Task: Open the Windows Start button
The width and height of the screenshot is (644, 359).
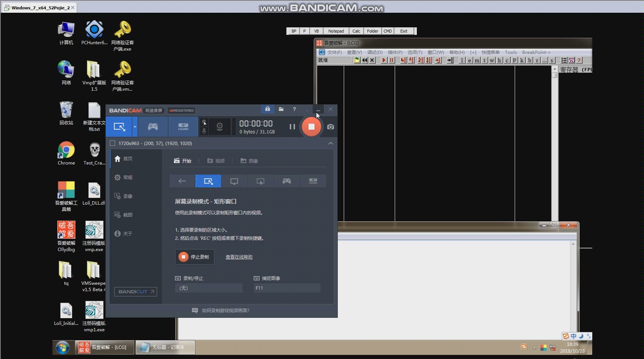Action: point(63,347)
